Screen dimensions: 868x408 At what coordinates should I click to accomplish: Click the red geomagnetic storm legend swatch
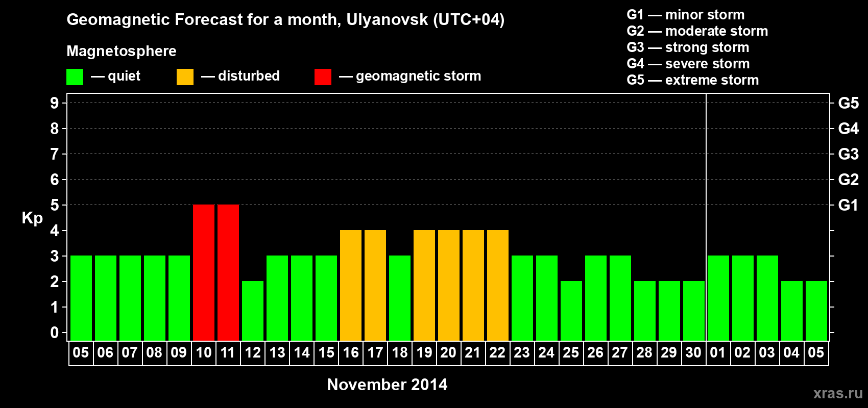point(323,77)
